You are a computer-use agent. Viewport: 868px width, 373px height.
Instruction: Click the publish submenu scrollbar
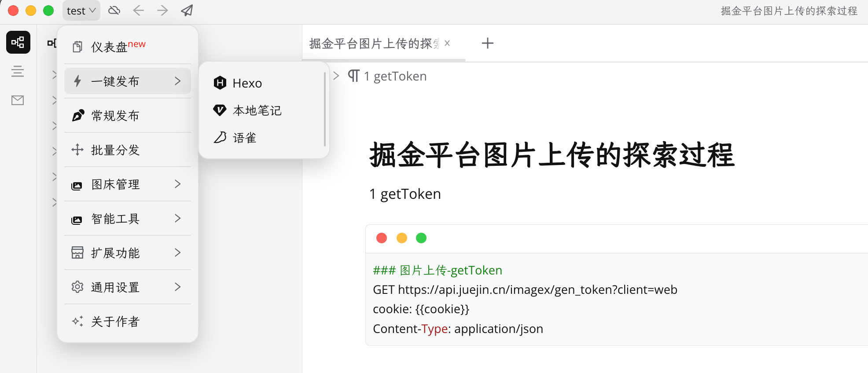(x=325, y=110)
